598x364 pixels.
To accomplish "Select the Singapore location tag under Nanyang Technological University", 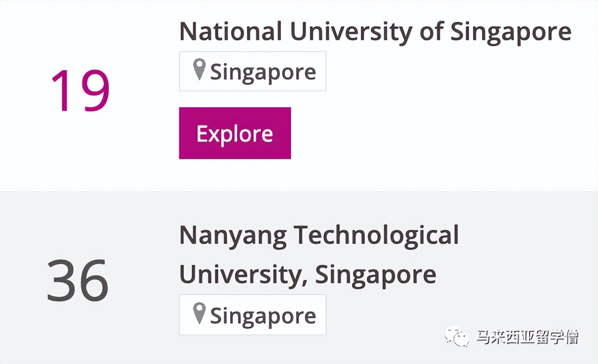I will coord(252,315).
